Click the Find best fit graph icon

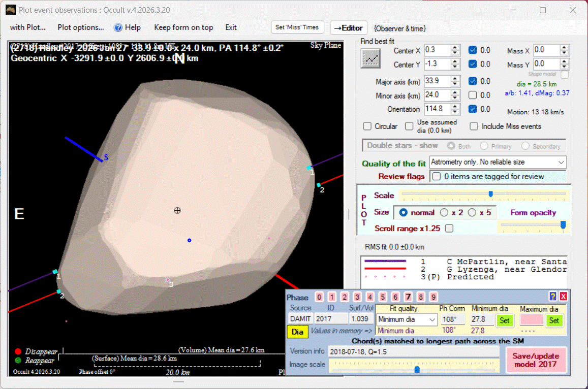(x=370, y=59)
